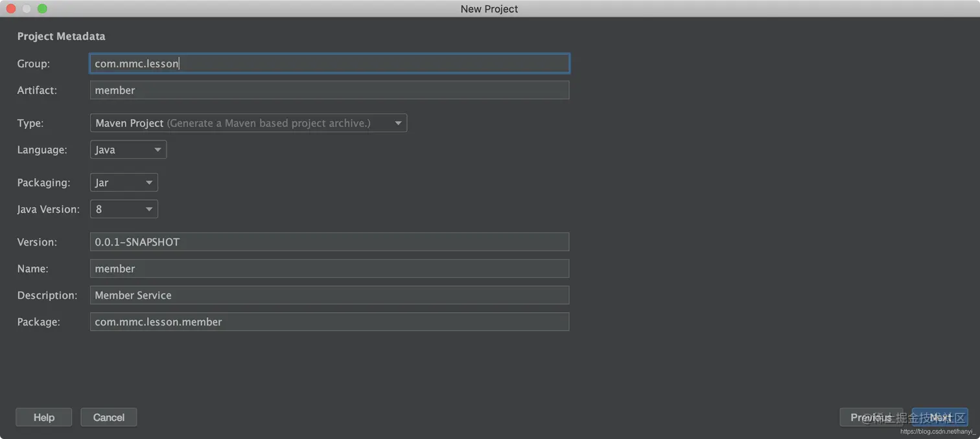This screenshot has height=439, width=980.
Task: Click the Name label
Action: point(33,268)
